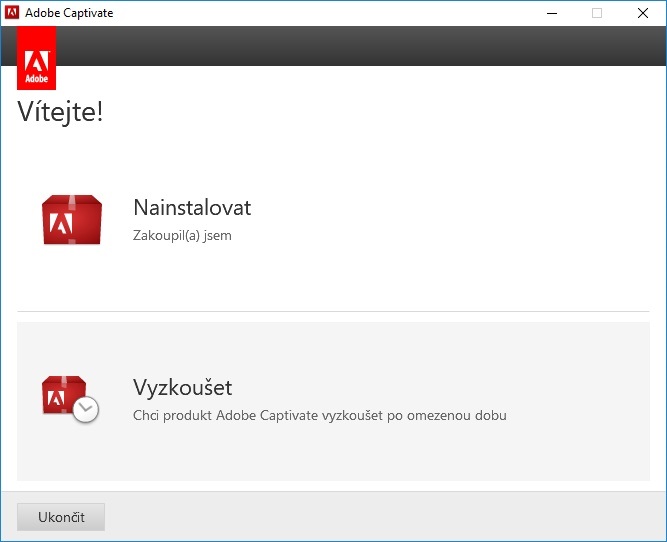Image resolution: width=667 pixels, height=542 pixels.
Task: Click the red Adobe logo banner
Action: [36, 57]
